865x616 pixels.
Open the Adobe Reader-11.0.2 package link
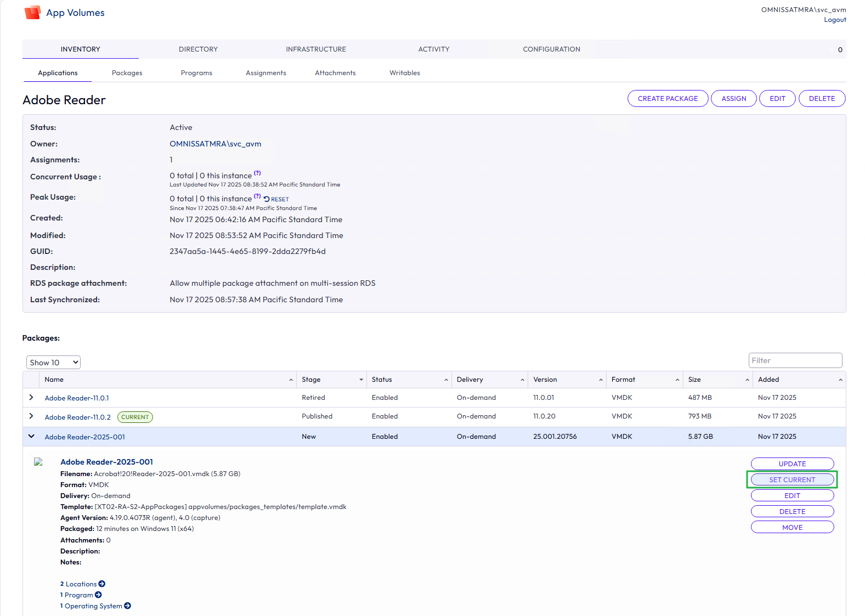(x=77, y=417)
